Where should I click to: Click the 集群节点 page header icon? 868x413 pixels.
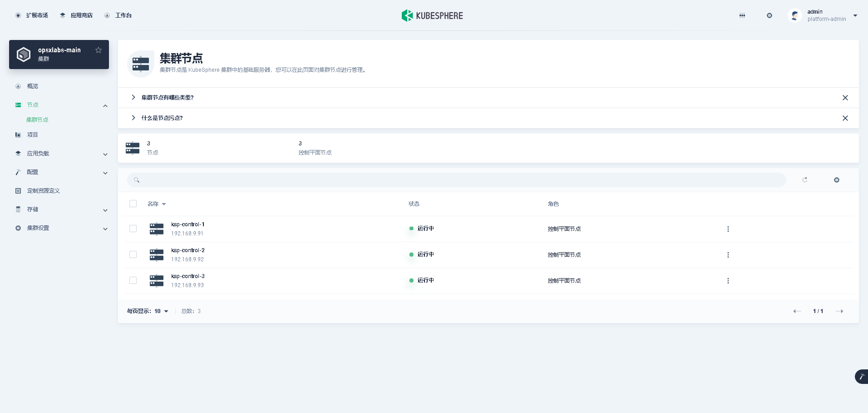(x=141, y=64)
